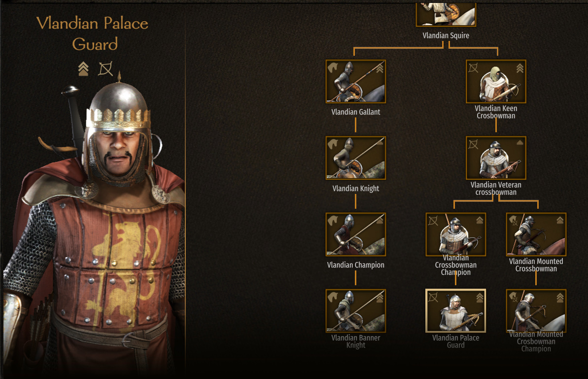Open the Vlandian Mounted Crosbowman Champion tile
Image resolution: width=588 pixels, height=379 pixels.
(x=536, y=310)
